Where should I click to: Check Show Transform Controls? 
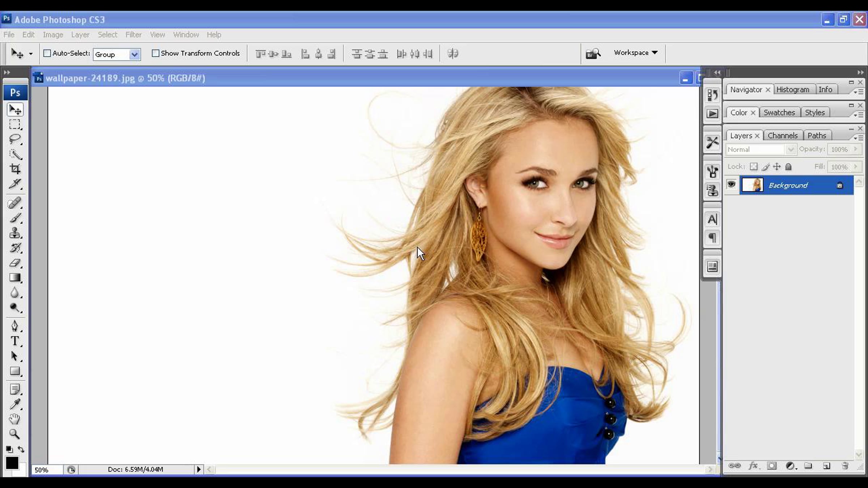click(156, 53)
